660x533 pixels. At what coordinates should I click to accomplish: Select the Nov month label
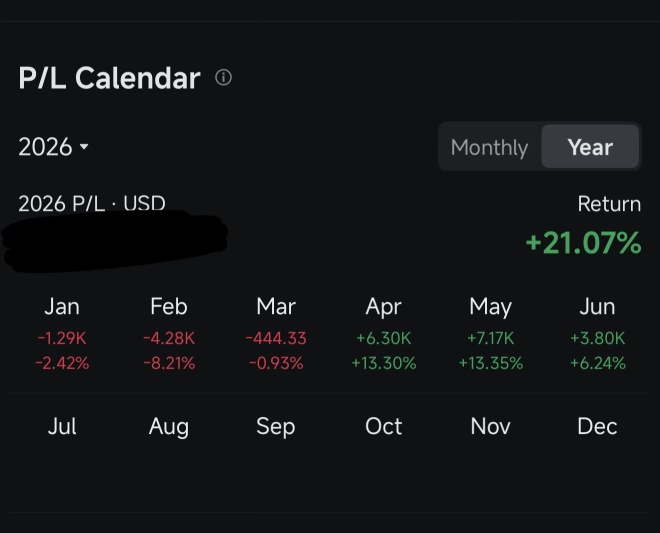click(x=491, y=426)
